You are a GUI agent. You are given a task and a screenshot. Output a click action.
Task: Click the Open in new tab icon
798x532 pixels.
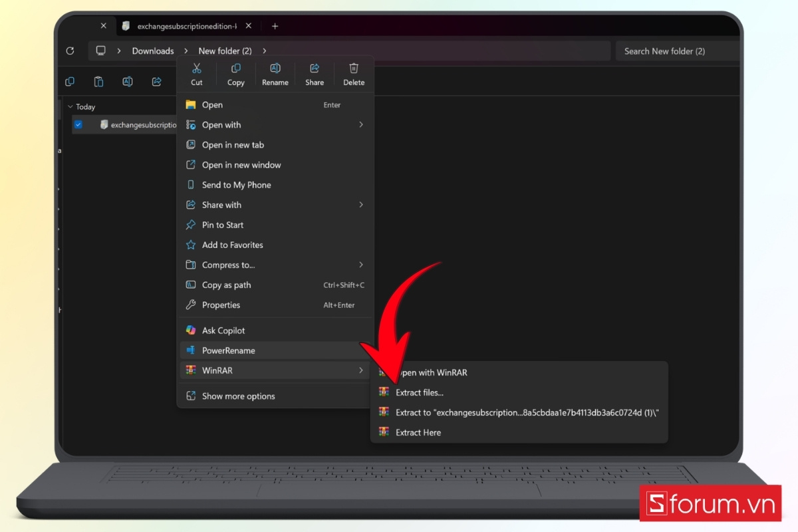pyautogui.click(x=191, y=145)
